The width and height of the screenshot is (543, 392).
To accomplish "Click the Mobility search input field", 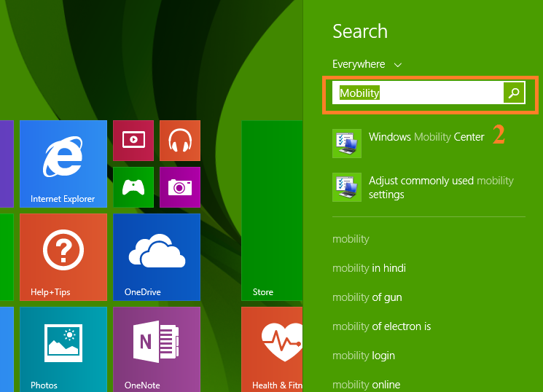I will [418, 93].
